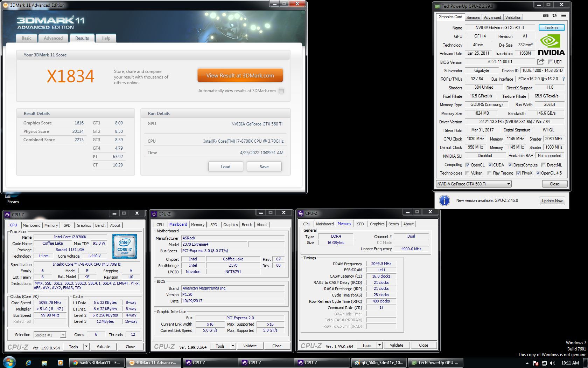
Task: Open the Bench tab in the Memory CPU-Z window
Action: pos(393,224)
